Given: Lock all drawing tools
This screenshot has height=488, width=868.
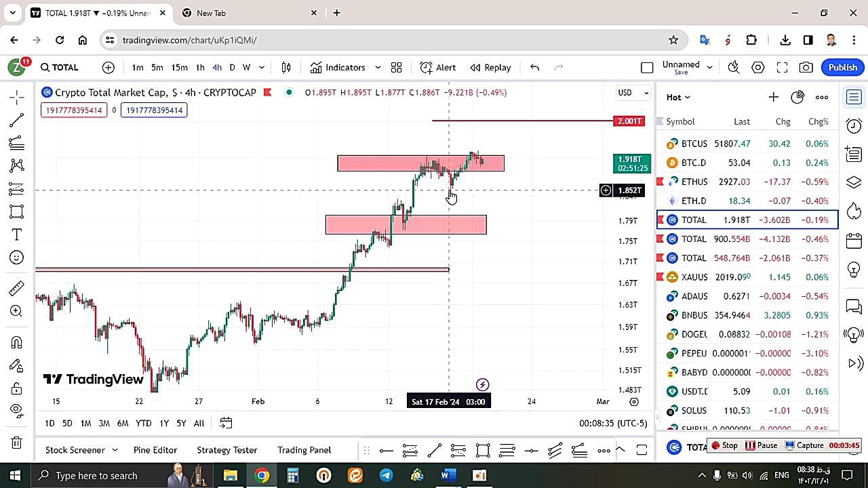Looking at the screenshot, I should tap(17, 388).
